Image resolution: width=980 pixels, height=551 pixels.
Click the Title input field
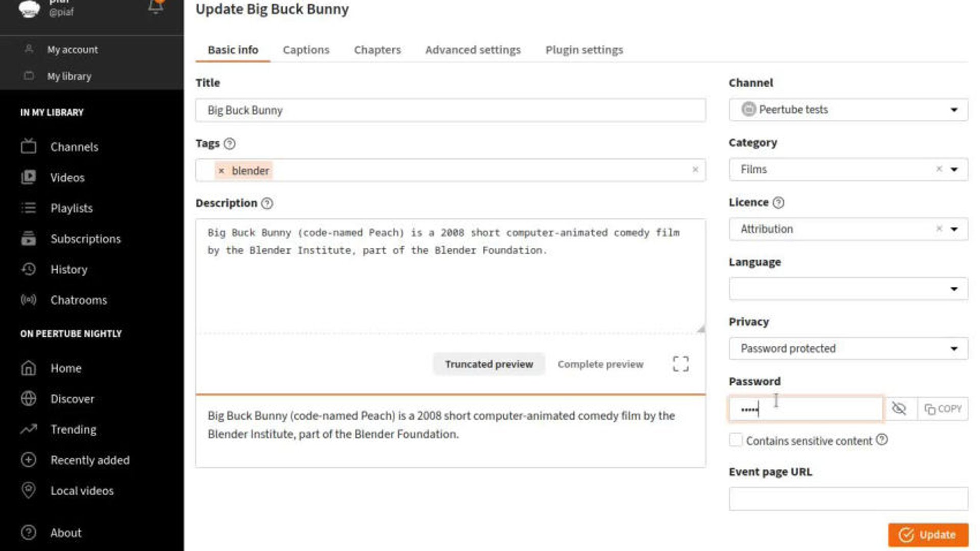[x=450, y=110]
